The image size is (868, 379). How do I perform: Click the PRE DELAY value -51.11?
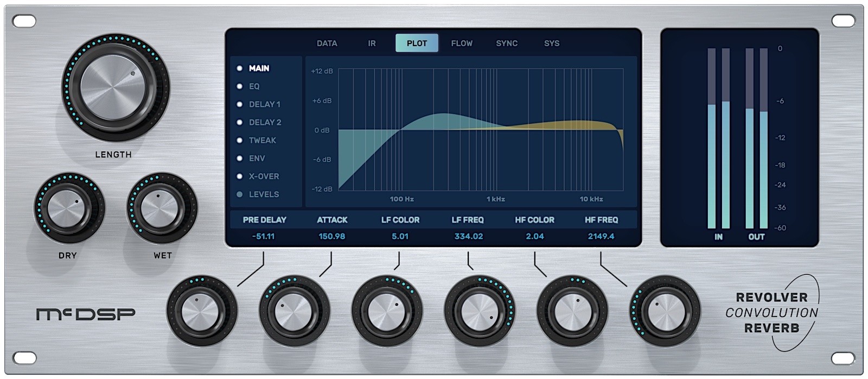click(x=264, y=236)
